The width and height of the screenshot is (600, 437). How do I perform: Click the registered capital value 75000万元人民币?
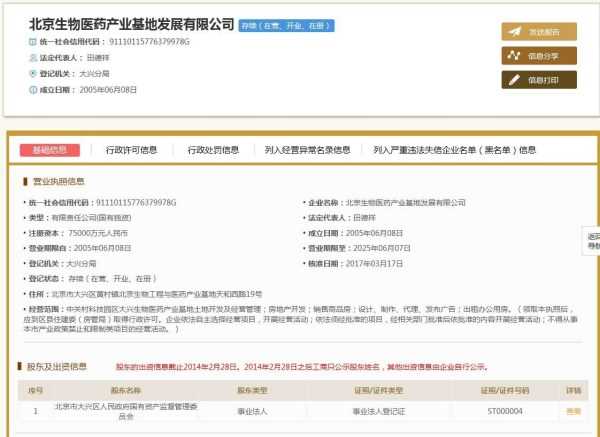coord(98,233)
